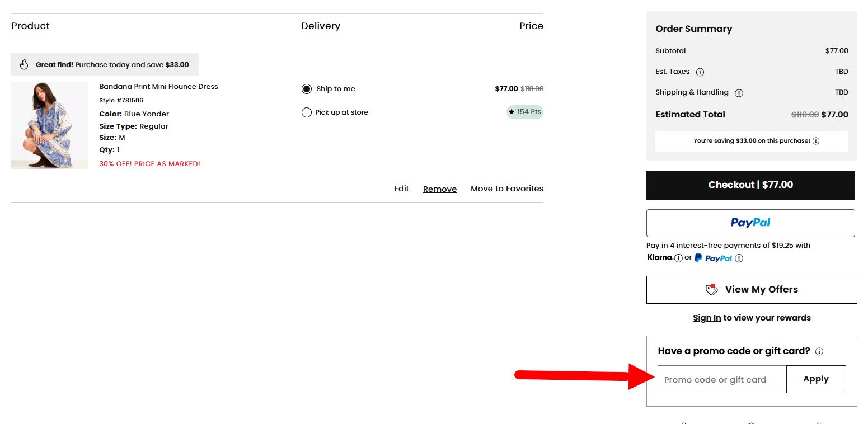Choose Pick up at store delivery

pos(307,112)
